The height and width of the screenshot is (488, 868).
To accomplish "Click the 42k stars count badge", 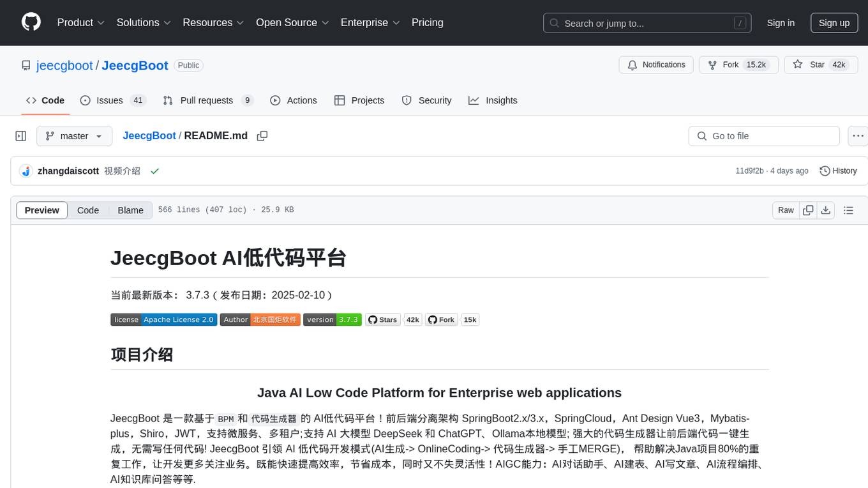I will tap(413, 320).
